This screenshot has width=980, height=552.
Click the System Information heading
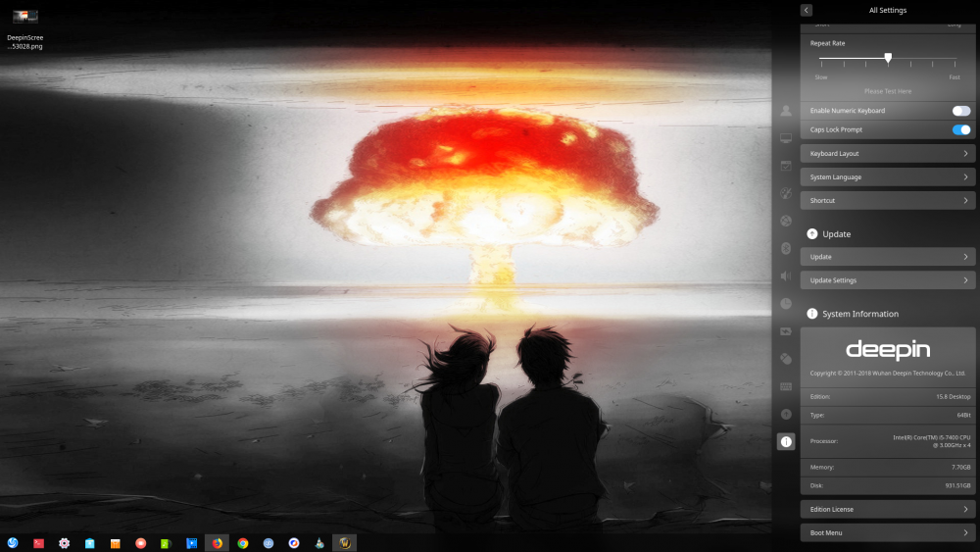(860, 314)
